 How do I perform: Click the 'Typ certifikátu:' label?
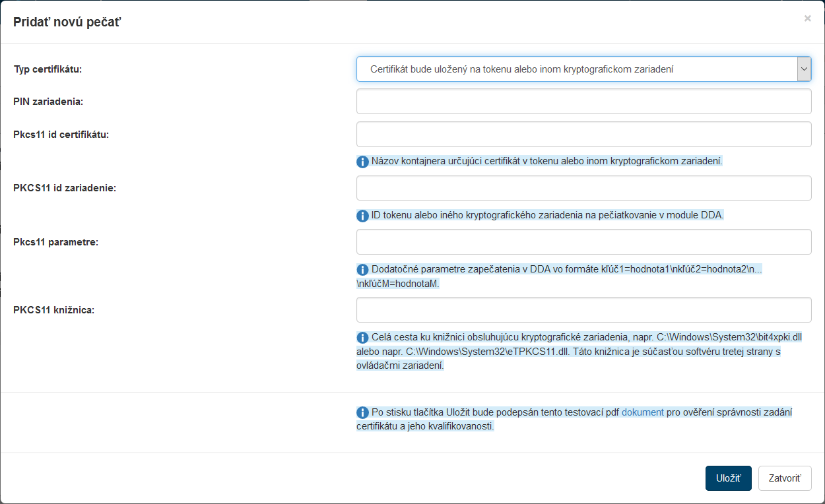point(48,69)
